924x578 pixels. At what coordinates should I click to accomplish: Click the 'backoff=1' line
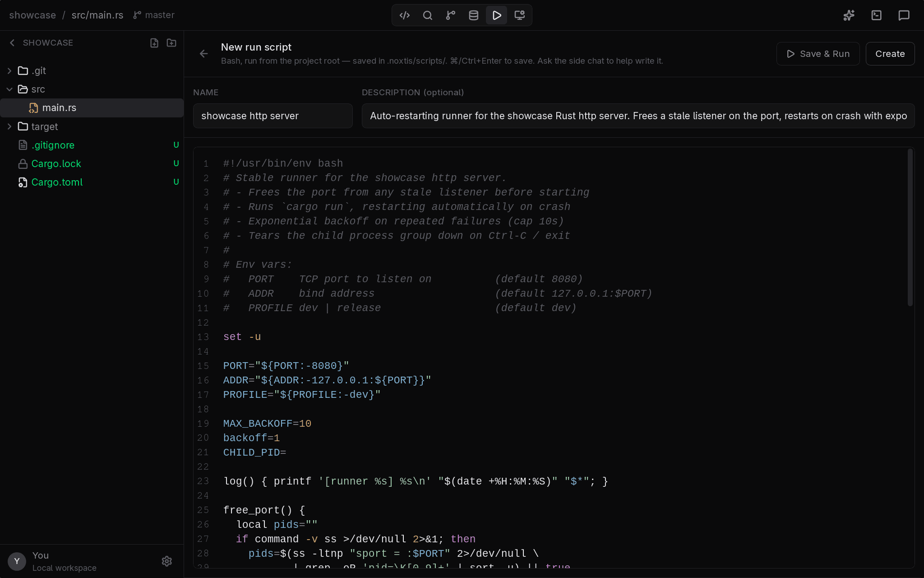point(251,438)
